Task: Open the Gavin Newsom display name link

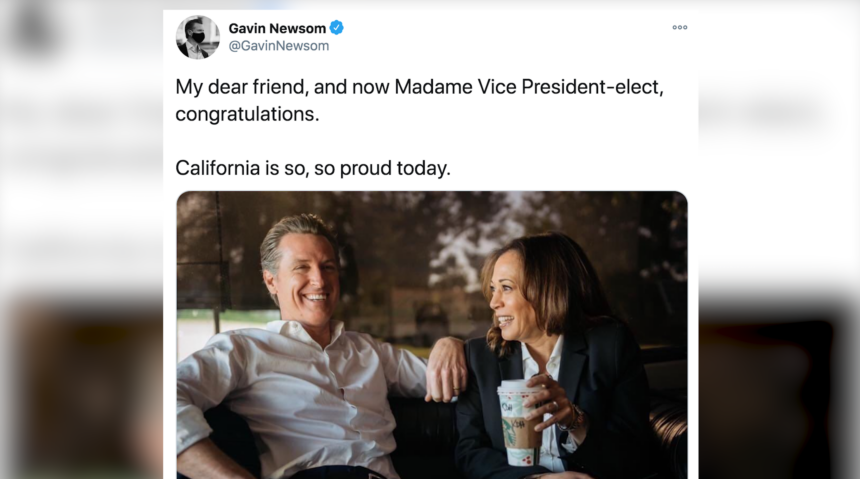Action: [x=278, y=28]
